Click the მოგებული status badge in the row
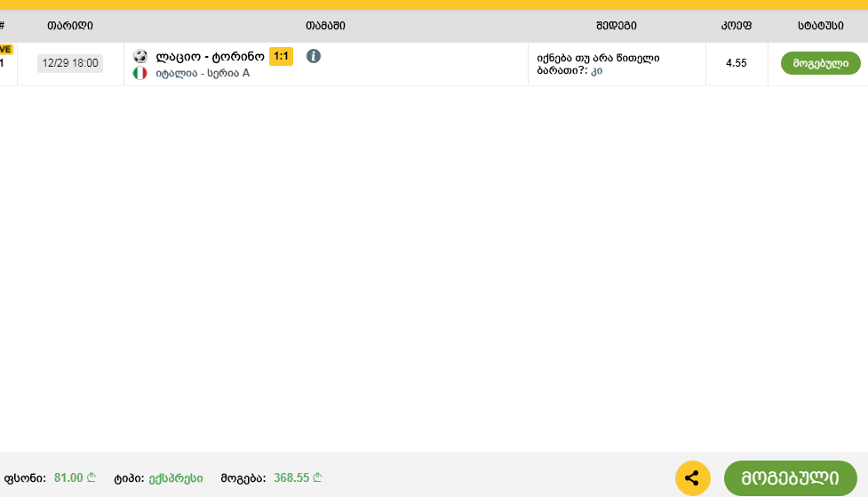This screenshot has width=868, height=497. (x=820, y=63)
